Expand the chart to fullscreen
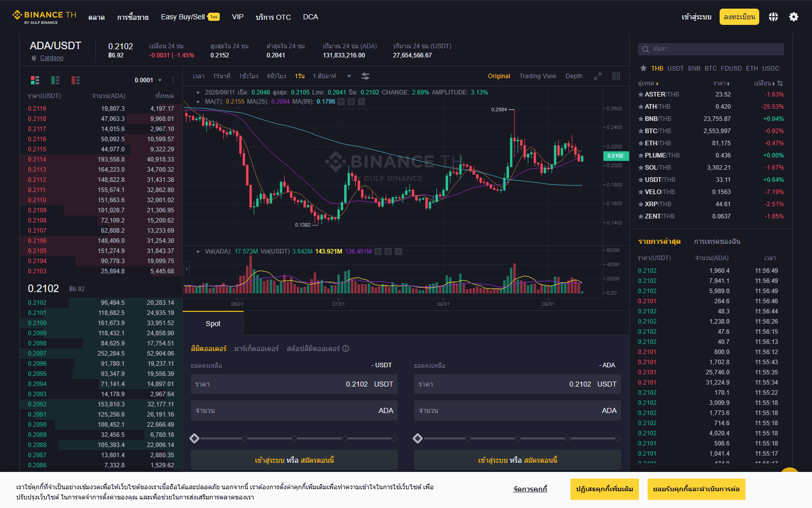Viewport: 812px width, 508px height. (x=598, y=76)
